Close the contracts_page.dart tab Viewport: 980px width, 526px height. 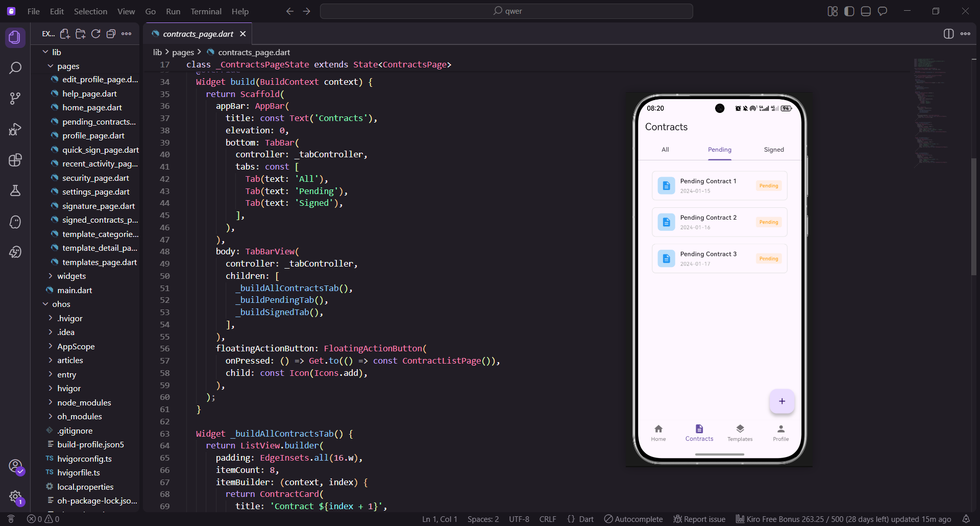(243, 34)
